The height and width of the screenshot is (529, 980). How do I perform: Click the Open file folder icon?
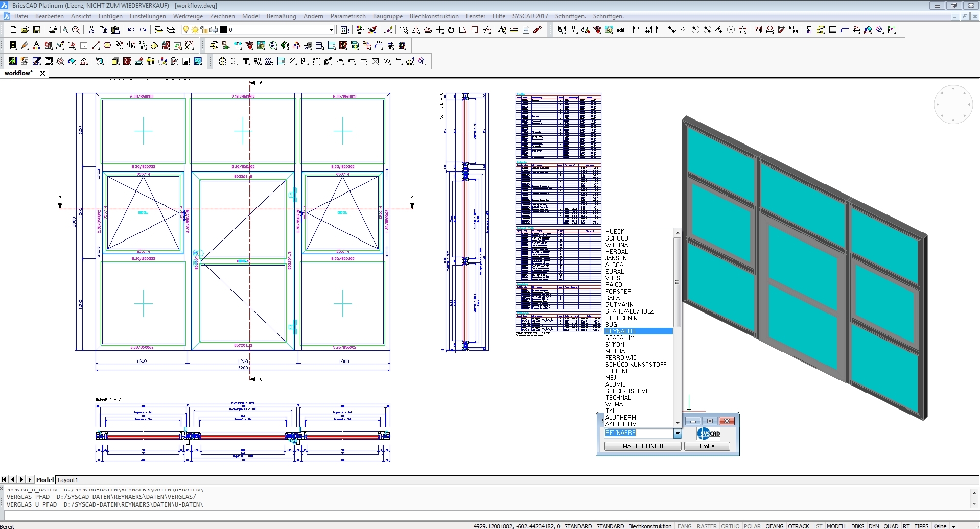(25, 30)
